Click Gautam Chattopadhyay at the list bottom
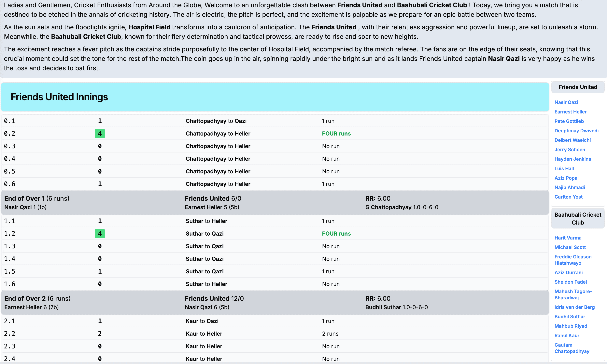The height and width of the screenshot is (364, 607). tap(572, 348)
